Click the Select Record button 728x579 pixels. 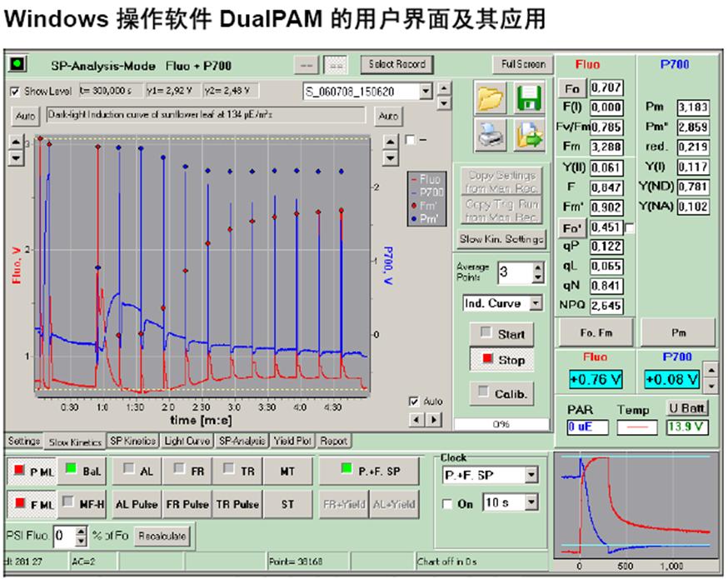(x=397, y=64)
